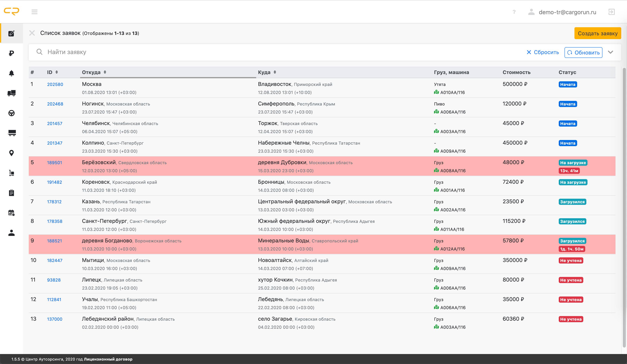Click the Найти заявку search field

(274, 52)
